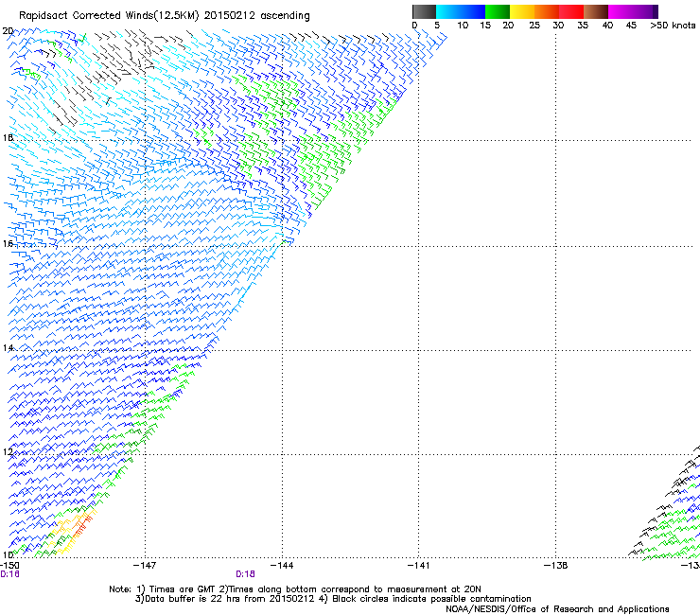
Task: Click the green 15-20 knots legend swatch
Action: pyautogui.click(x=498, y=11)
